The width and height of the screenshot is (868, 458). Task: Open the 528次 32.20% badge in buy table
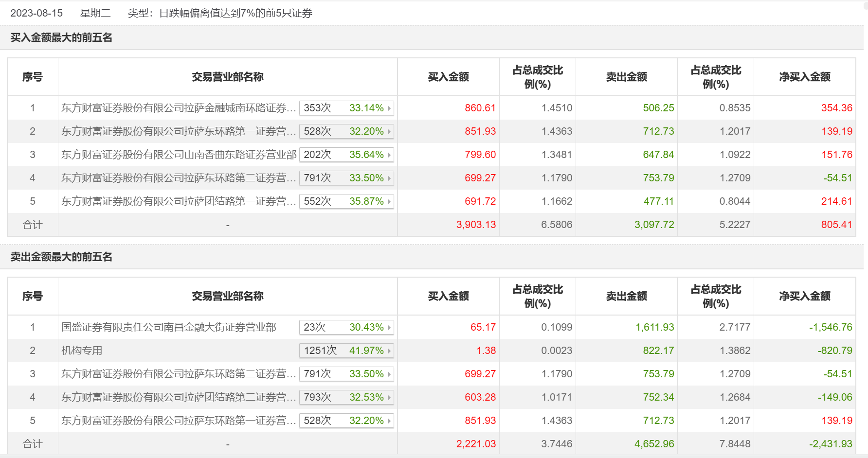tap(346, 131)
